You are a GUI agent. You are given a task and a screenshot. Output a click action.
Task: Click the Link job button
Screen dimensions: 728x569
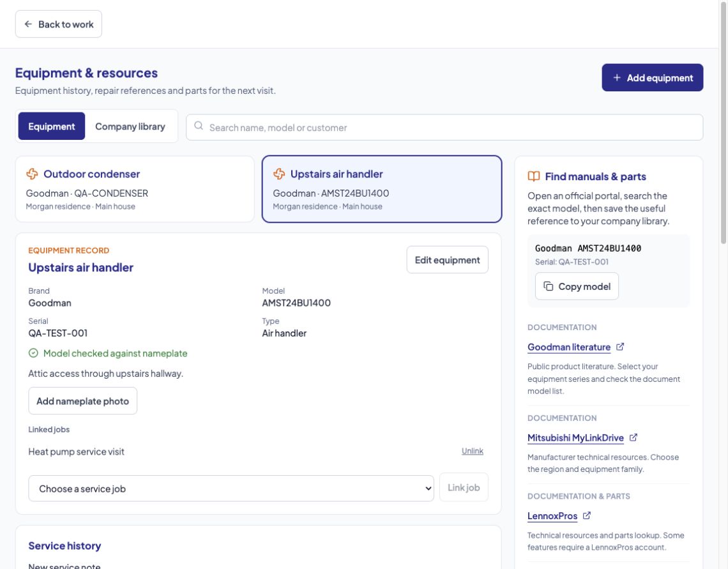pos(464,487)
